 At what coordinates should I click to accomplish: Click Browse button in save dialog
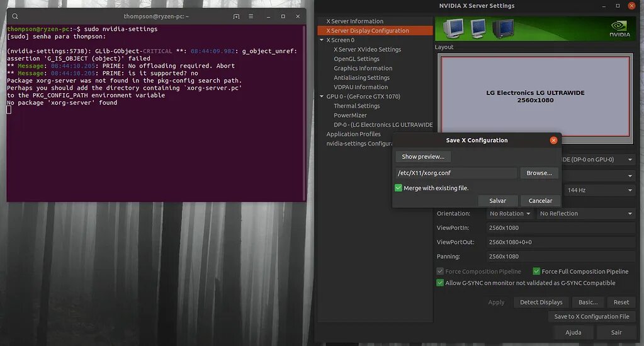[x=539, y=173]
